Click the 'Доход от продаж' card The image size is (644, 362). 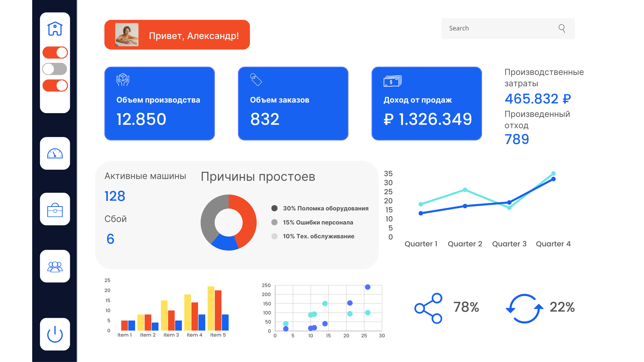427,104
